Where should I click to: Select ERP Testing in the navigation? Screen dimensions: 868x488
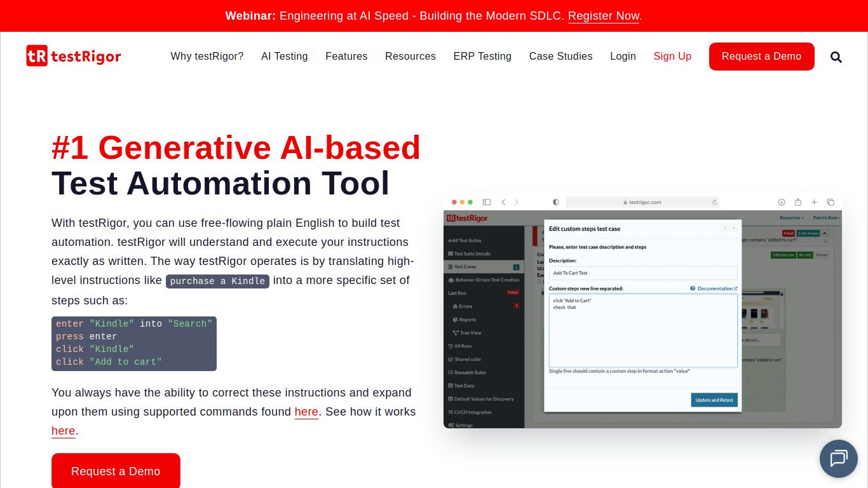coord(482,57)
